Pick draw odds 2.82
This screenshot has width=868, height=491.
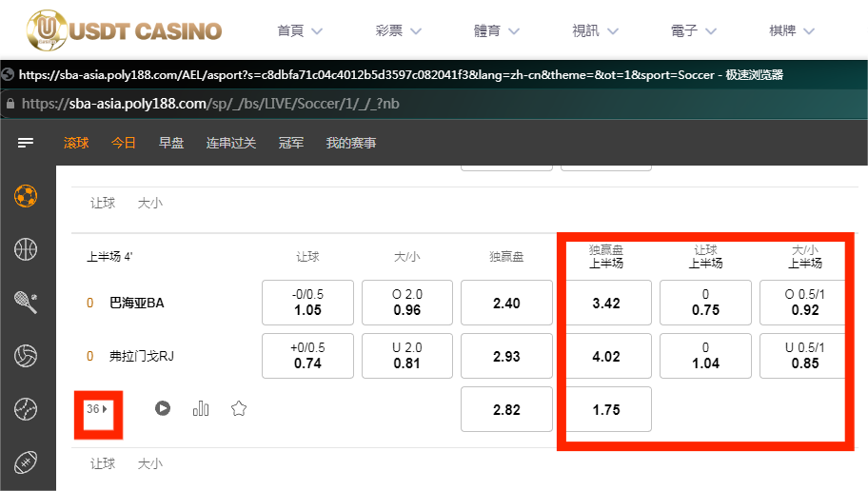pos(506,409)
